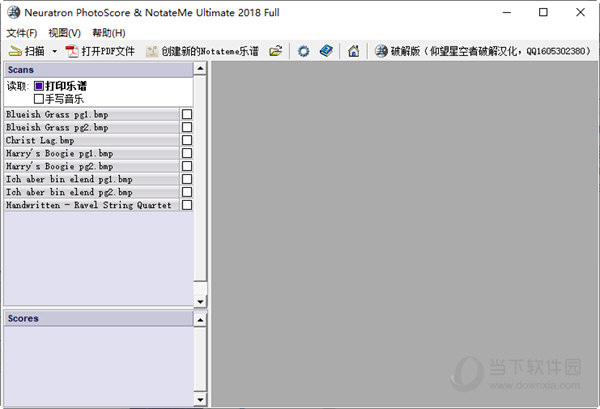Select Ich aber bin elend pg2.bmp entry
The height and width of the screenshot is (409, 600).
(92, 192)
